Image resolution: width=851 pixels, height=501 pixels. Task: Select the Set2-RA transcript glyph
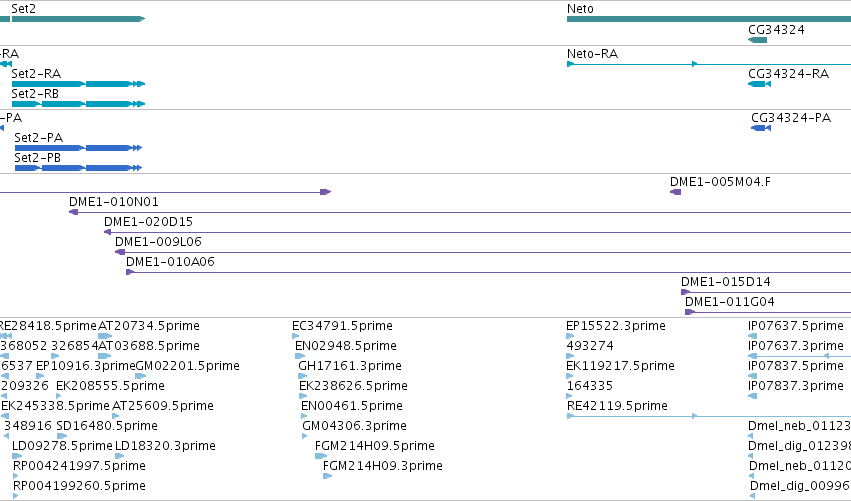pos(78,84)
